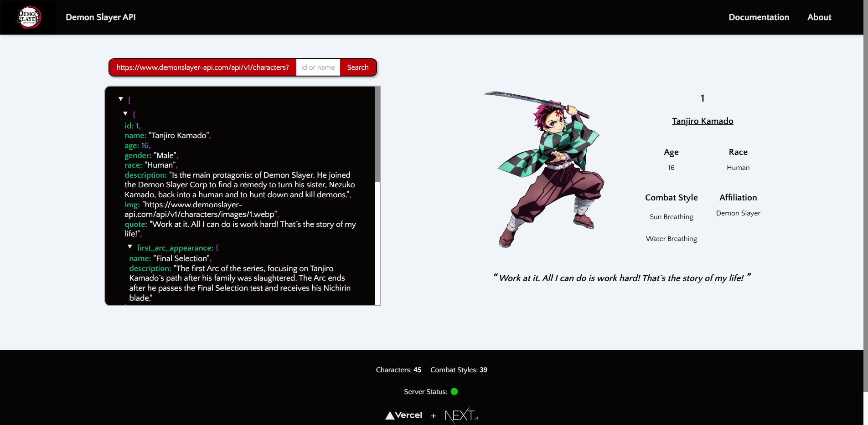Image resolution: width=868 pixels, height=425 pixels.
Task: Click the Combat Styles: 39 counter
Action: 458,370
